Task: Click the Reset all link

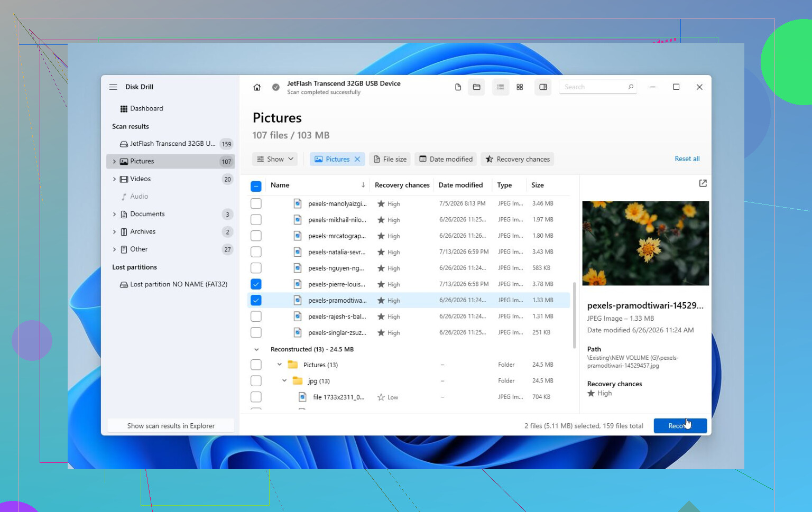Action: (x=687, y=159)
